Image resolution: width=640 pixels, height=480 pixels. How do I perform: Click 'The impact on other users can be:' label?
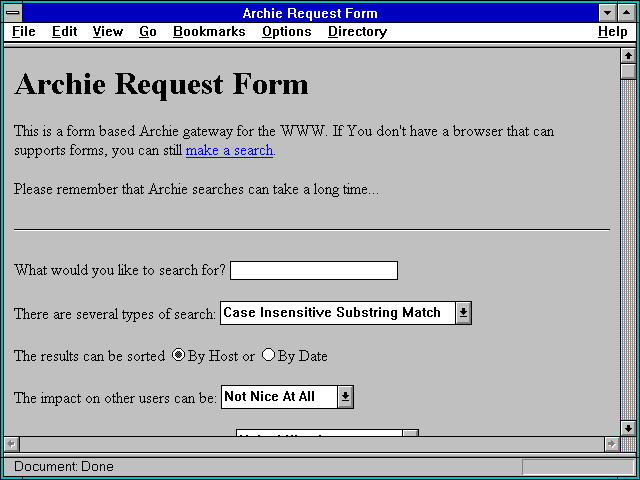click(116, 398)
